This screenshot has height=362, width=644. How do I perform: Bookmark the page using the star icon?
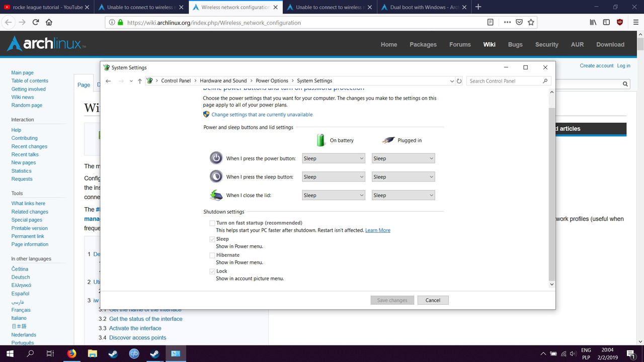(x=530, y=22)
